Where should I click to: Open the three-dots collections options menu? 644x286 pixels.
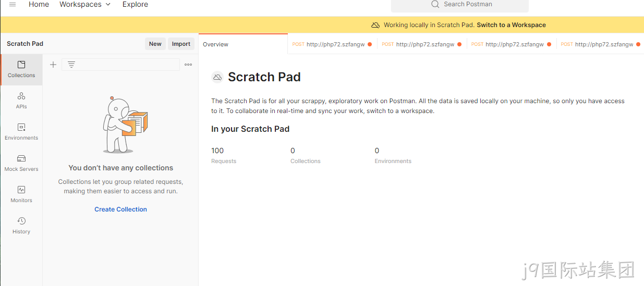188,65
